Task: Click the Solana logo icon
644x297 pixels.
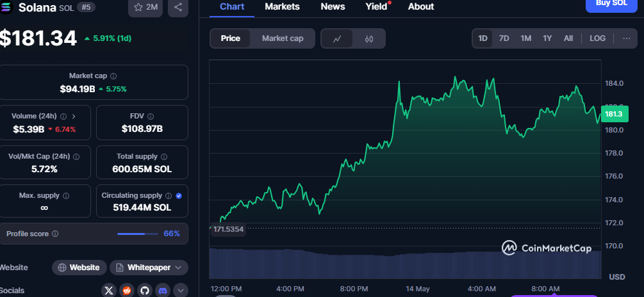Action: 6,8
